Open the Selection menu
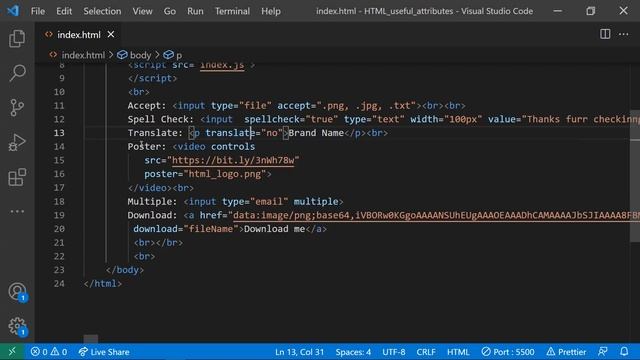Image resolution: width=640 pixels, height=360 pixels. 102,11
